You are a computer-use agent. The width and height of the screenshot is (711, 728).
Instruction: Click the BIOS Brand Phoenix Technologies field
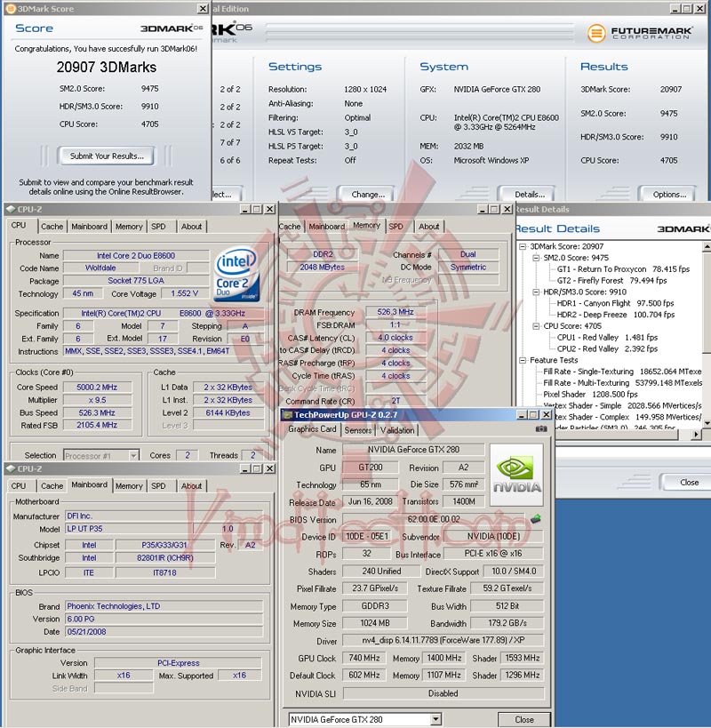[x=164, y=606]
